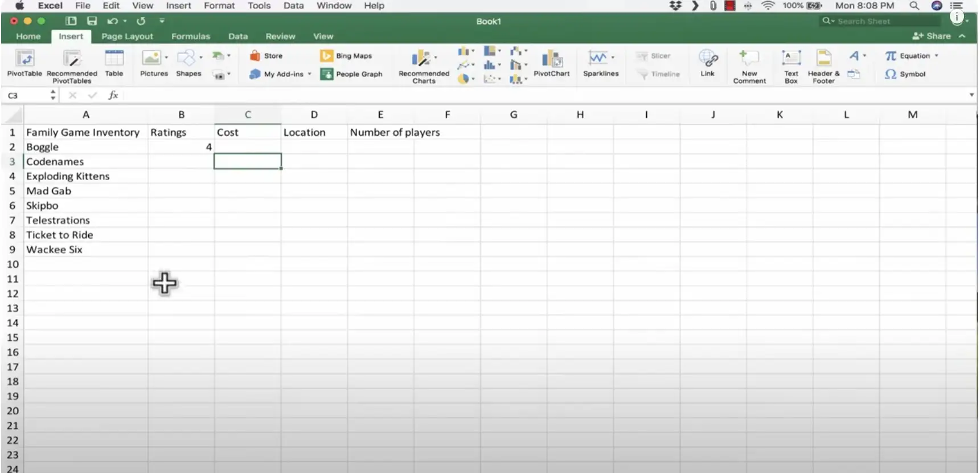The height and width of the screenshot is (473, 980).
Task: Open the Format menu in menu bar
Action: tap(219, 6)
